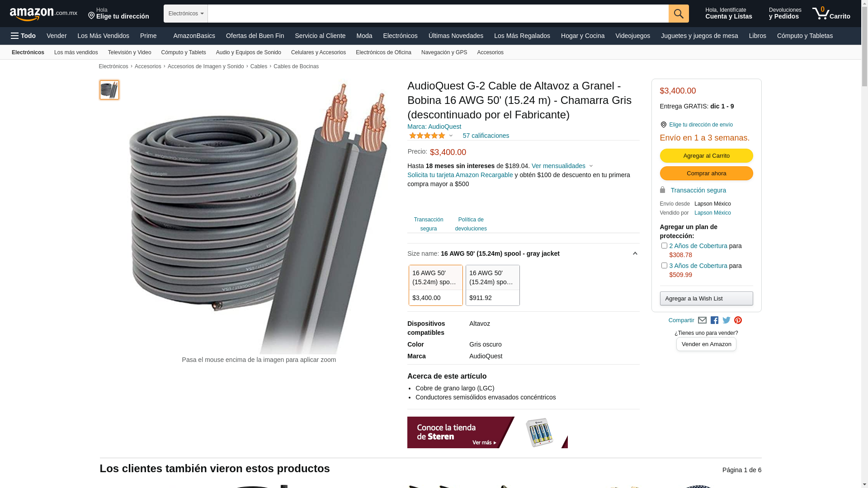The height and width of the screenshot is (488, 868).
Task: Open the Todo hamburger menu
Action: coord(23,36)
